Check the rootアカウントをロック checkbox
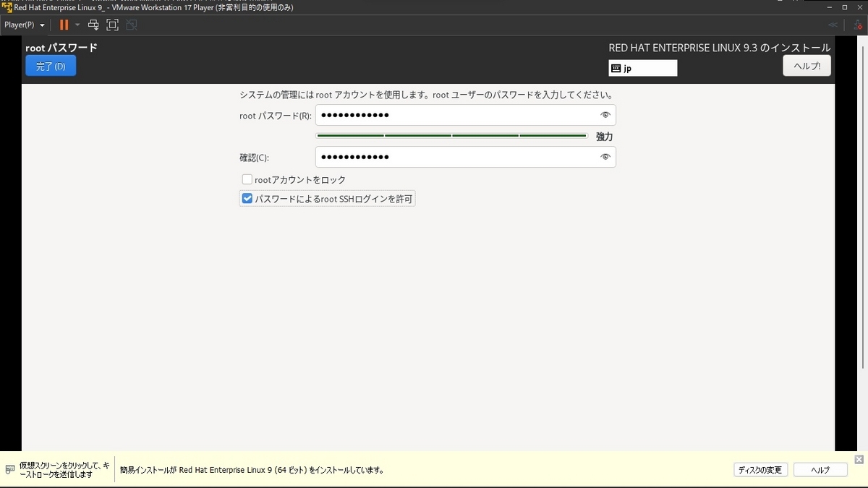This screenshot has width=868, height=488. (x=247, y=179)
